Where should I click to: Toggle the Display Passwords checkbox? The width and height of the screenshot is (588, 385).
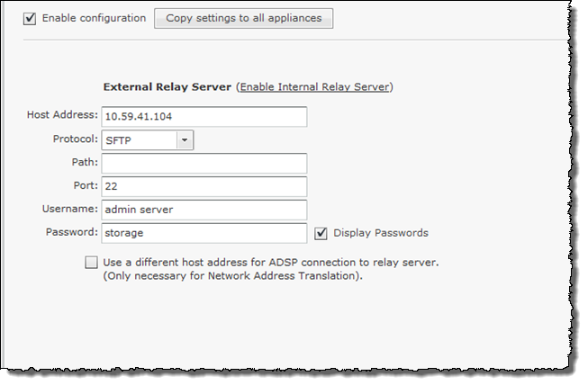point(321,233)
